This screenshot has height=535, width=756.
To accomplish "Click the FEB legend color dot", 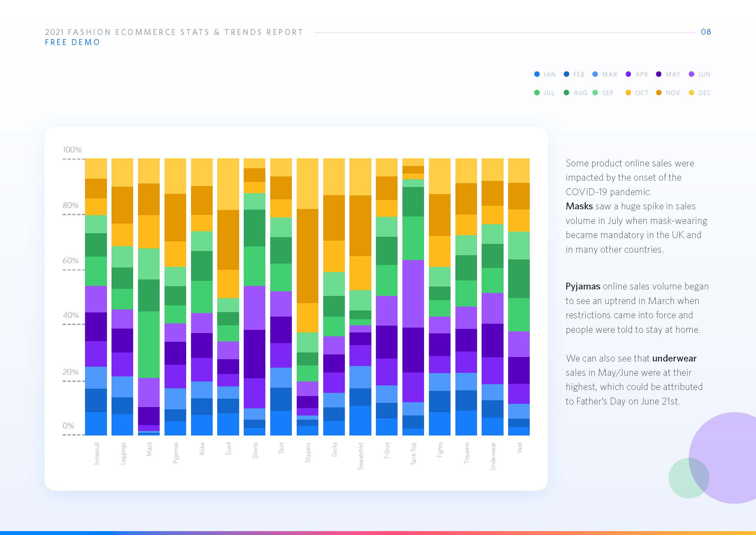I will click(x=567, y=74).
